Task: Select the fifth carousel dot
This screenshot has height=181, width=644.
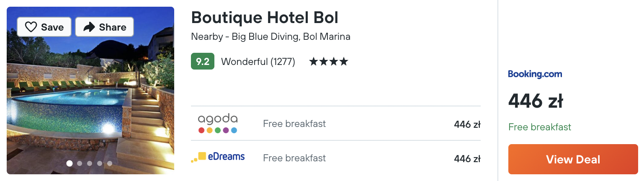Action: point(110,163)
